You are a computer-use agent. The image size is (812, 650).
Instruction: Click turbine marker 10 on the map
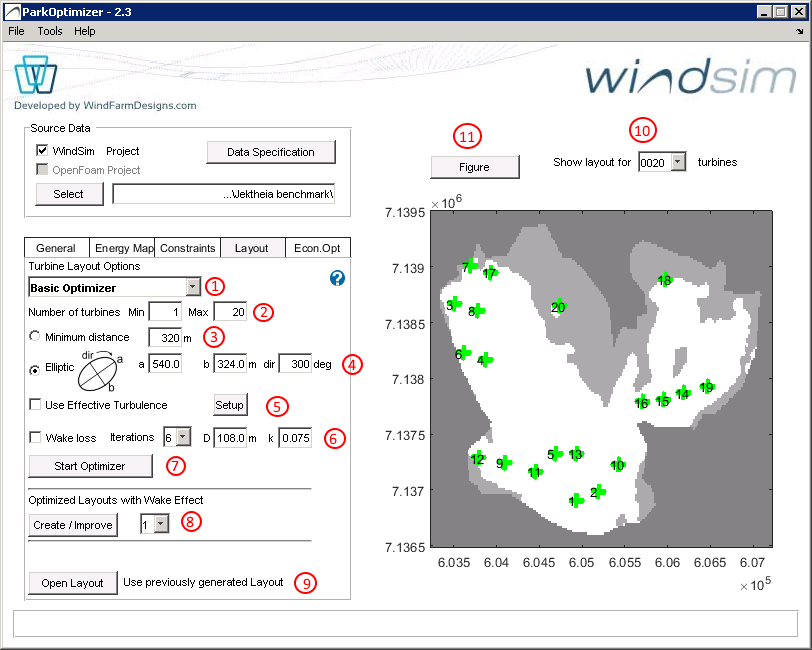[618, 465]
